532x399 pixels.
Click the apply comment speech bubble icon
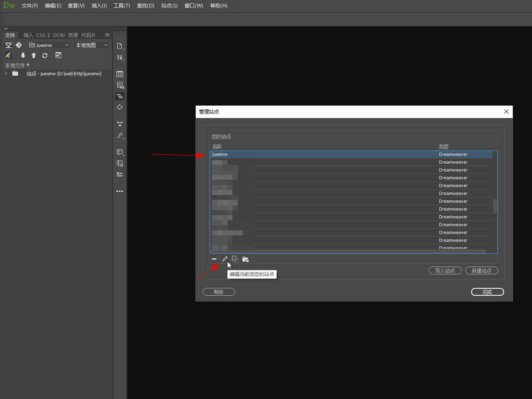(x=120, y=152)
